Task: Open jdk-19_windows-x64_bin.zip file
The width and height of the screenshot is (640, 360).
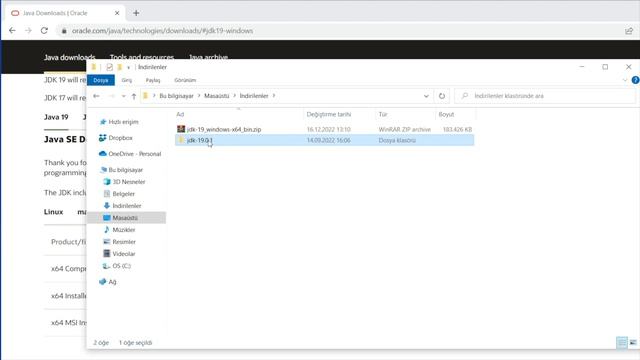Action: point(224,129)
